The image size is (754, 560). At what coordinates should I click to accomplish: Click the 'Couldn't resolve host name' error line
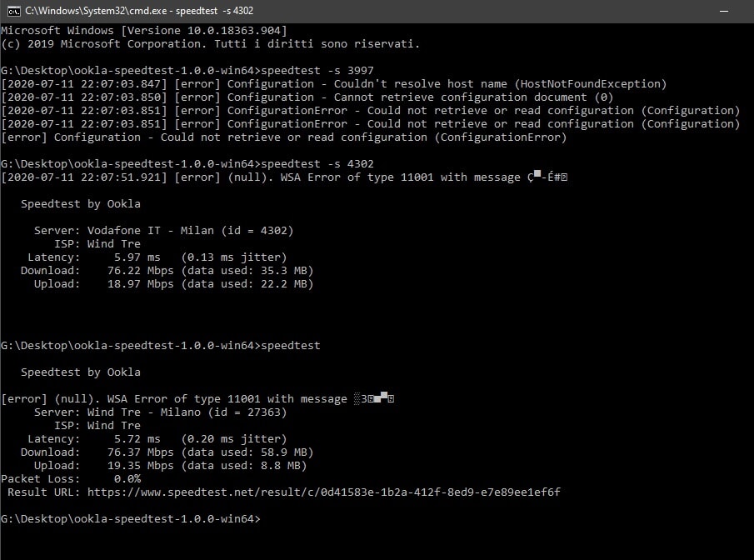(334, 83)
